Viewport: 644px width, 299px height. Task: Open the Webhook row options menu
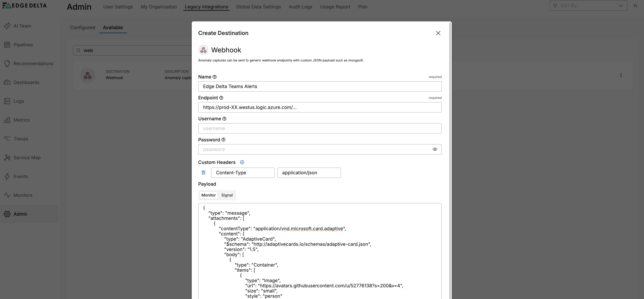(621, 75)
